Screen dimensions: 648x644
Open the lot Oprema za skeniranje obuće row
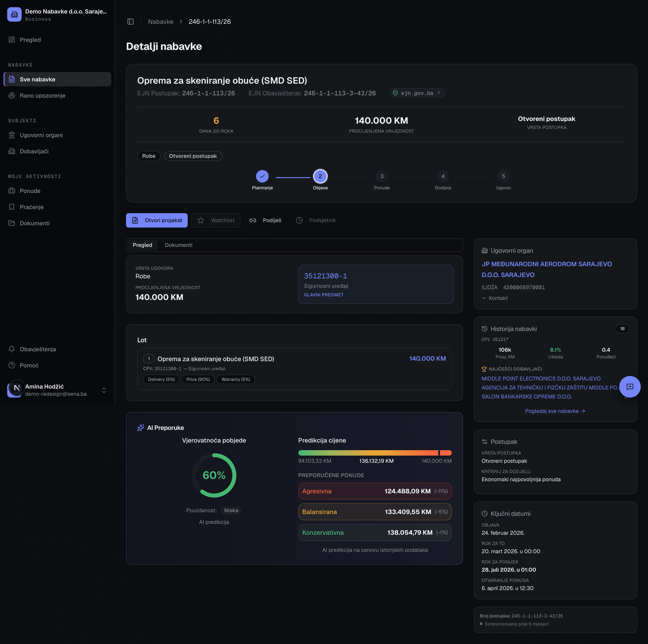pyautogui.click(x=294, y=369)
